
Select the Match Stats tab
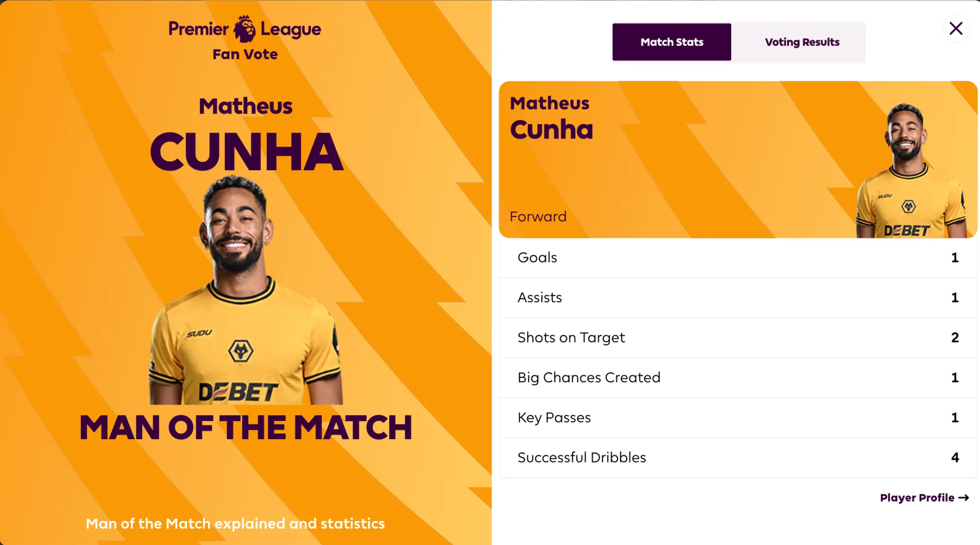(671, 42)
